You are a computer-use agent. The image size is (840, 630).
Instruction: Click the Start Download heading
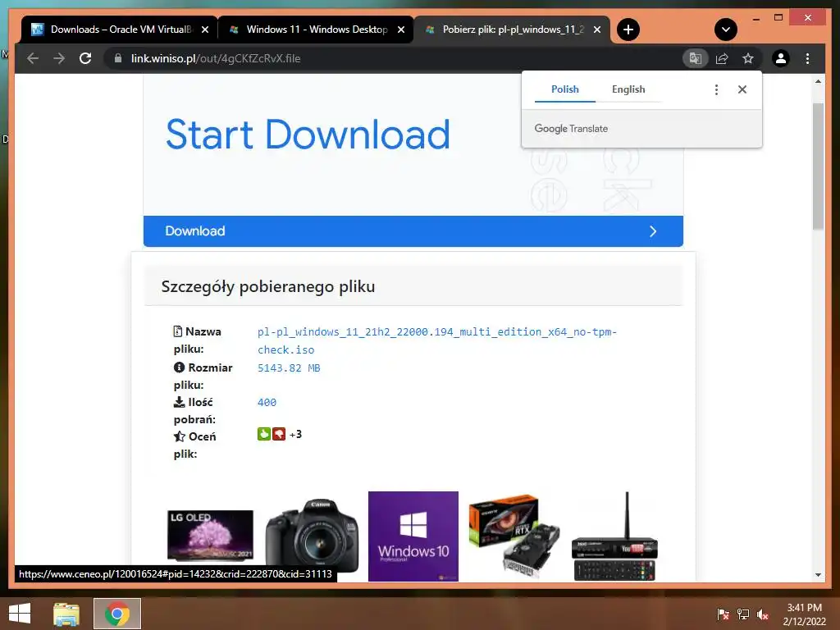click(x=308, y=134)
